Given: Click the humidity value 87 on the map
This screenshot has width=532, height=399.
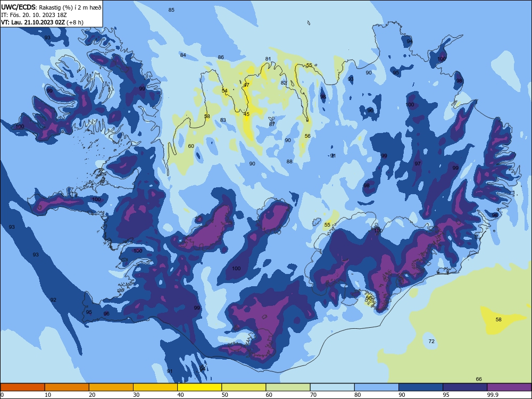Looking at the screenshot, I should click(x=272, y=124).
